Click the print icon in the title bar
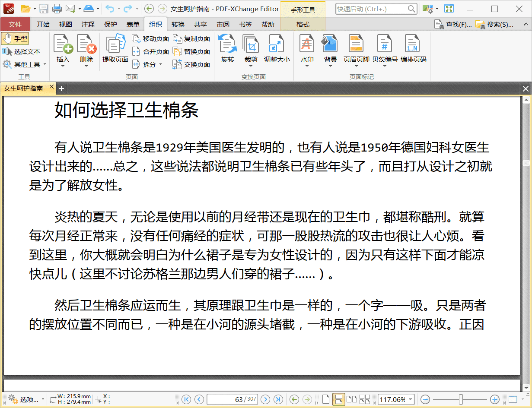This screenshot has height=408, width=532. pos(57,9)
